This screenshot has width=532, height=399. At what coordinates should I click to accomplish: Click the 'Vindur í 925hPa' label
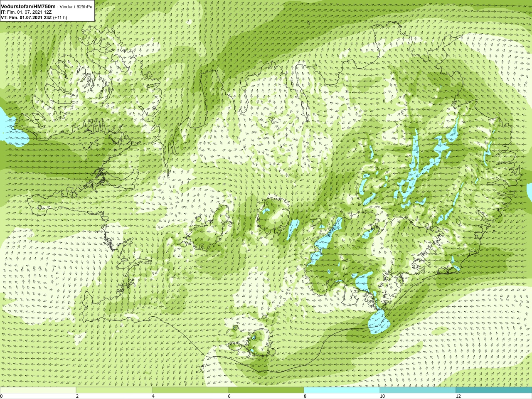click(x=76, y=7)
